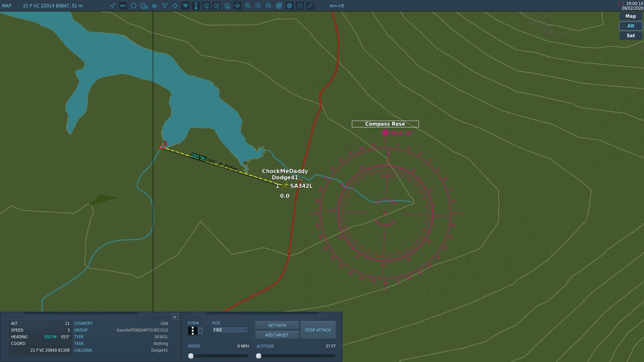Click the ChockMeDaddy unit name label
Screen dimensions: 644x362
285,171
